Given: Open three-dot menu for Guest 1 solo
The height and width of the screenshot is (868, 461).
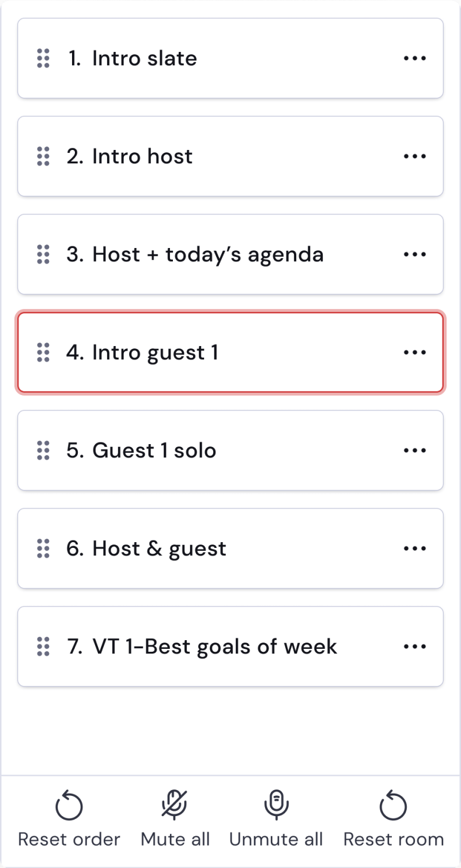Looking at the screenshot, I should (x=415, y=450).
